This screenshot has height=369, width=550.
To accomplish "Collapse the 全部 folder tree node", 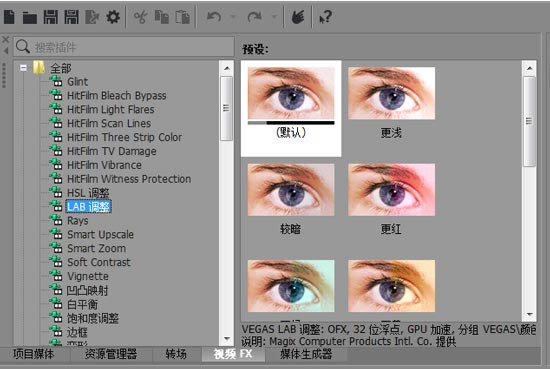I will 24,68.
